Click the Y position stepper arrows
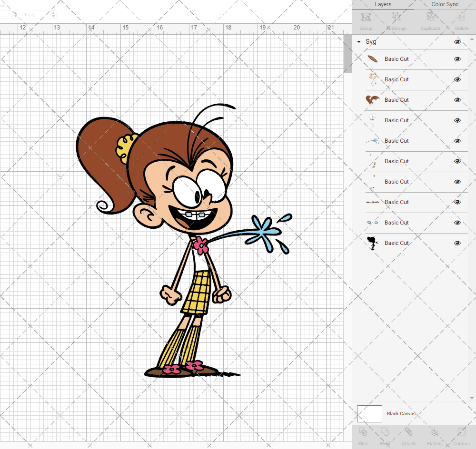 tap(53, 14)
